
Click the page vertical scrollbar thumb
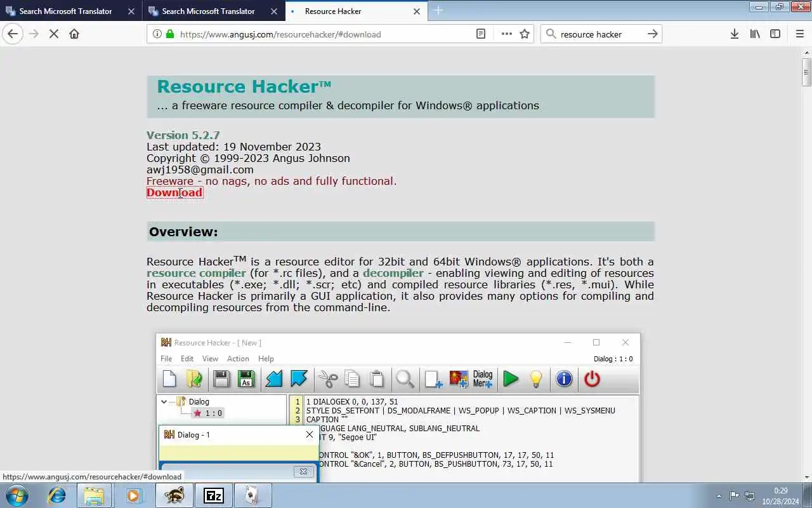806,72
